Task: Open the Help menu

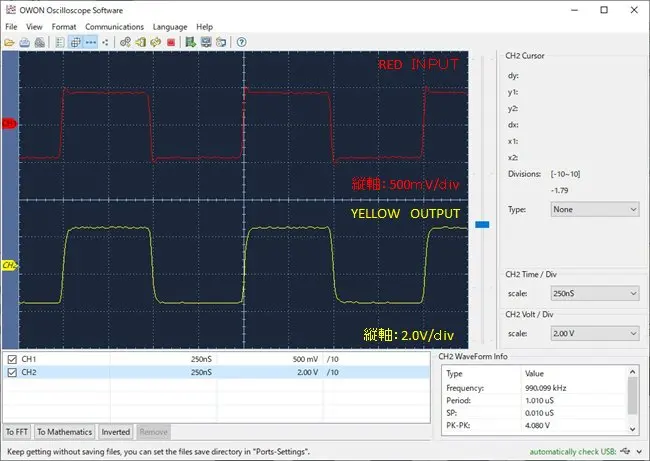Action: (x=204, y=27)
